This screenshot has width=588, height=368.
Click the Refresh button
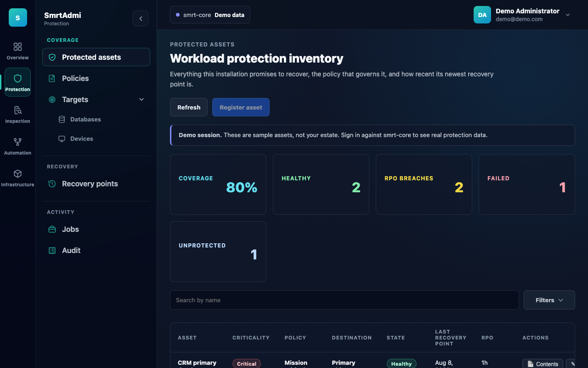[189, 107]
